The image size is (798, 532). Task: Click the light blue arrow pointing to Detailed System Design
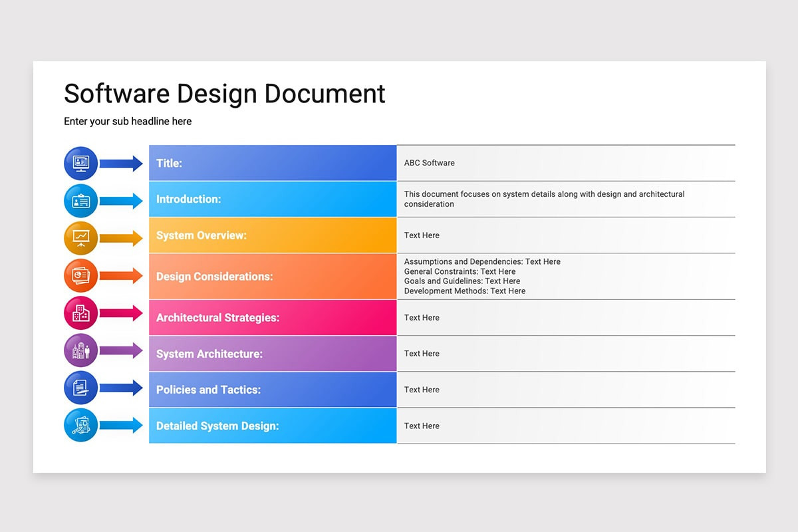coord(121,425)
